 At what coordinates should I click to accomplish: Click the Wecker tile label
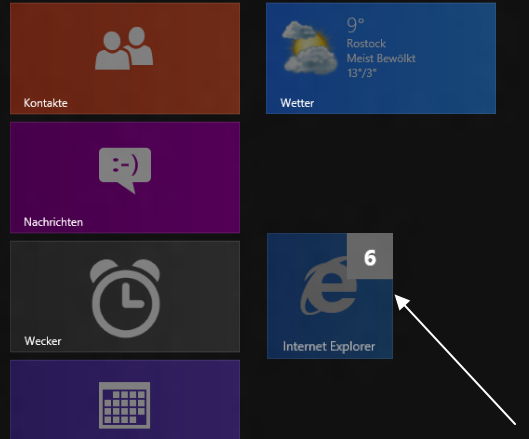click(x=43, y=341)
